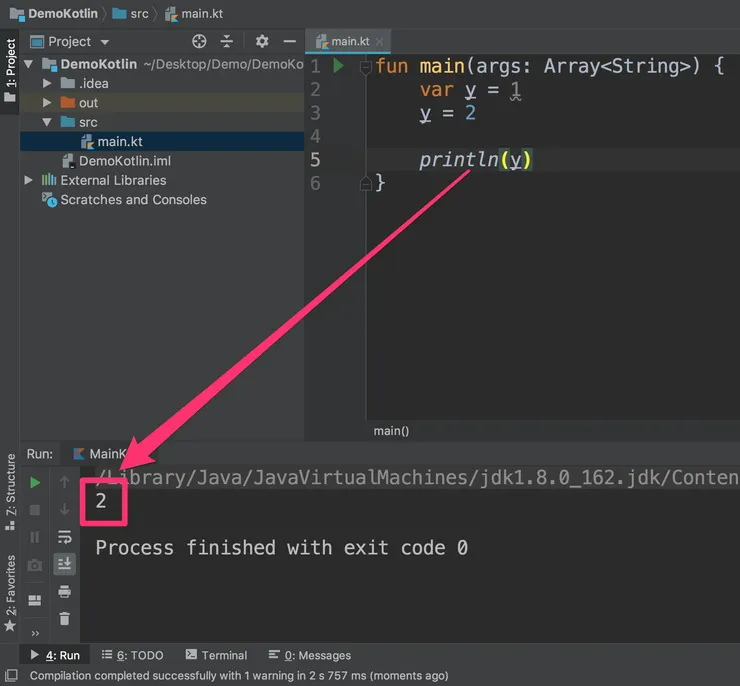This screenshot has height=686, width=740.
Task: Open the 6: TODO tool tab
Action: pyautogui.click(x=133, y=655)
